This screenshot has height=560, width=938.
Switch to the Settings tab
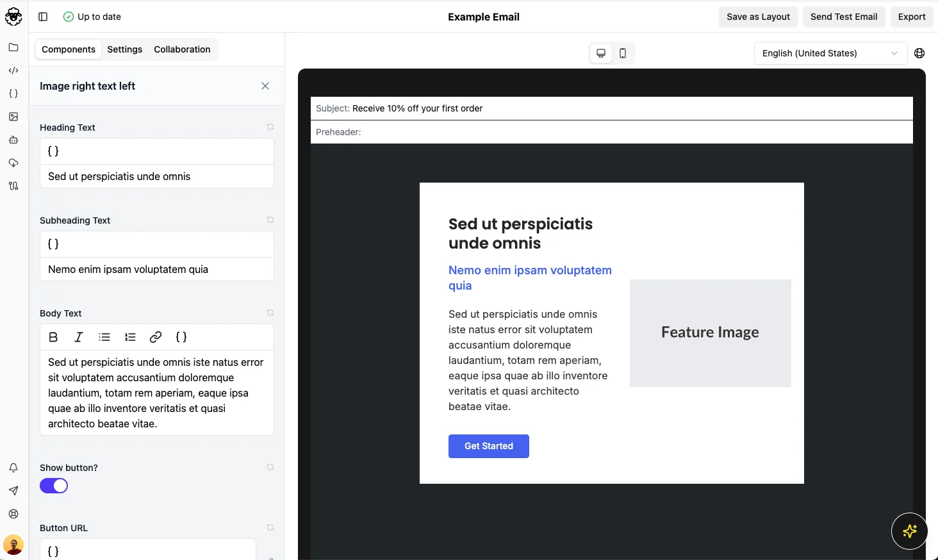124,49
